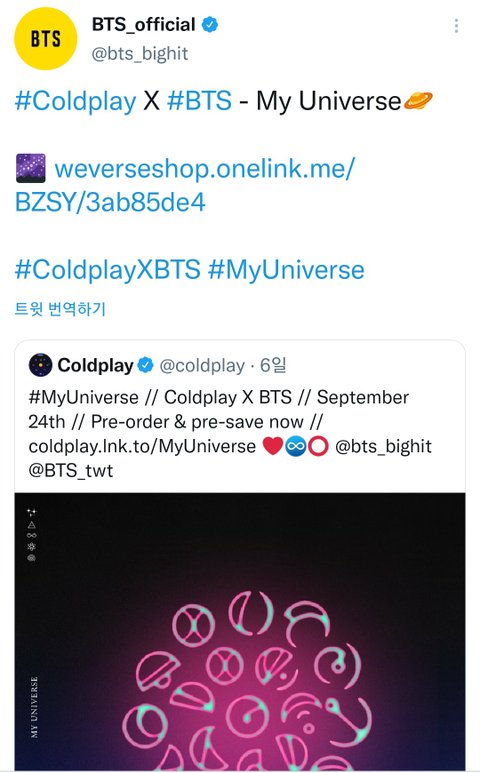Open the My Universe cover artwork image

click(x=240, y=632)
